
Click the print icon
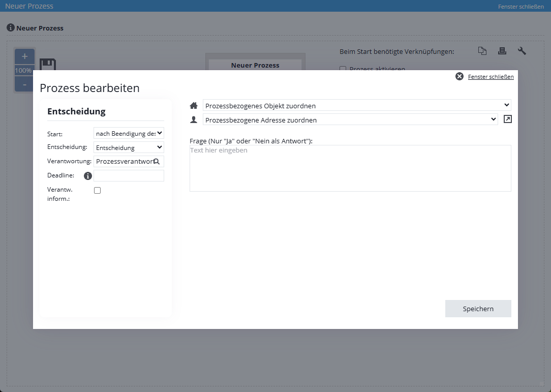(502, 51)
